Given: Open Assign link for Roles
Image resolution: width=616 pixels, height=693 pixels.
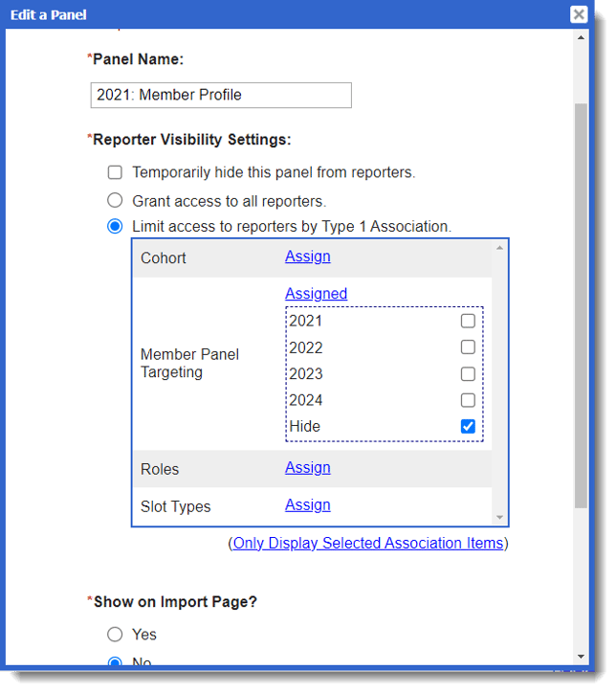Looking at the screenshot, I should (307, 468).
